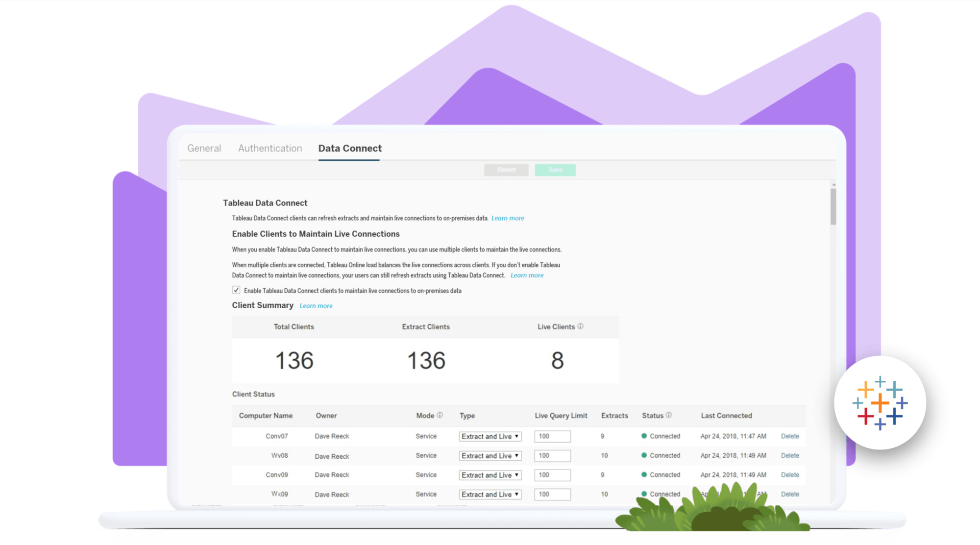Click the Tableau logo icon

tap(880, 403)
